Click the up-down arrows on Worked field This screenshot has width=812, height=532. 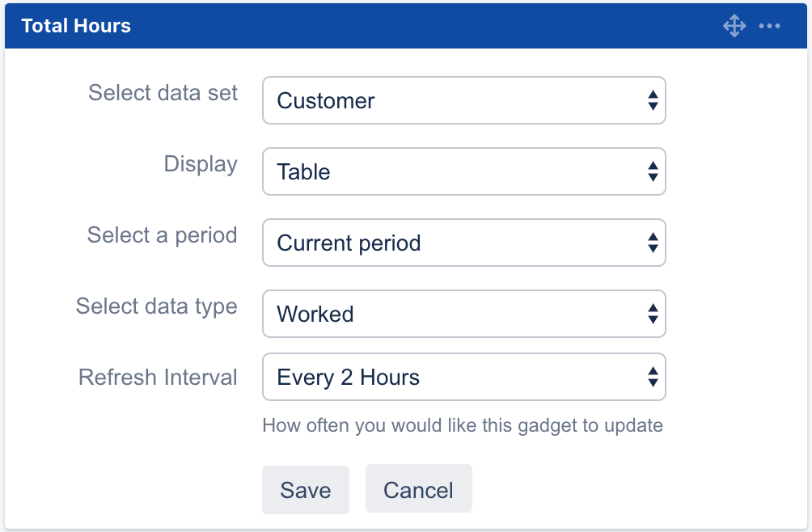(x=653, y=314)
